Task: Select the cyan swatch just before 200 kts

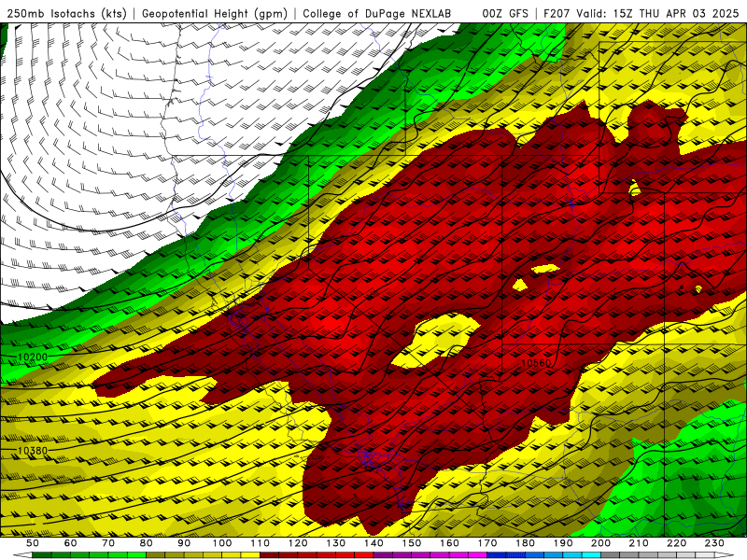Action: point(591,555)
